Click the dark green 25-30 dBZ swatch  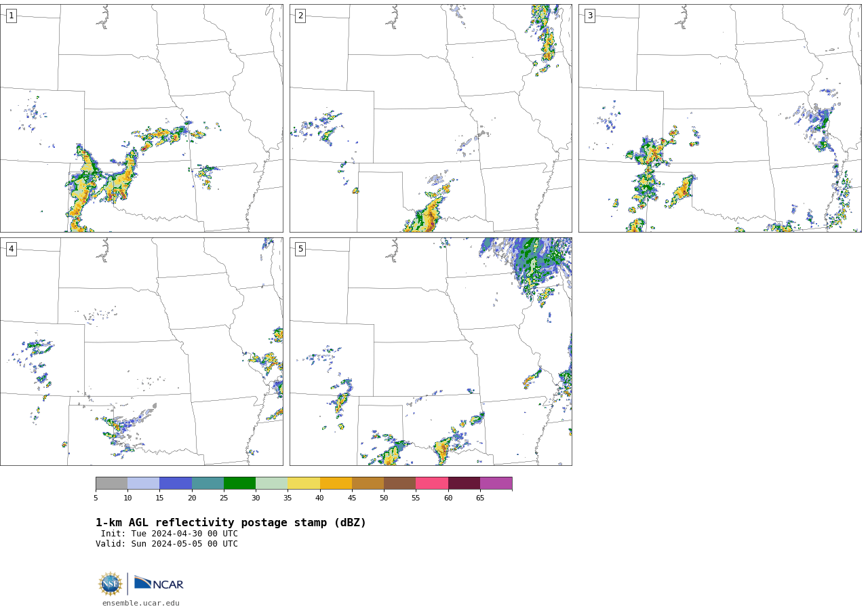[x=240, y=483]
